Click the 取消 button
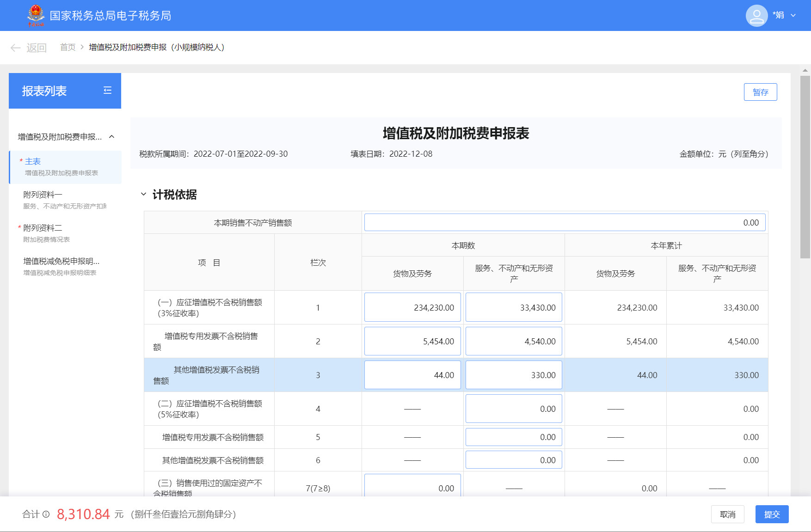 pos(727,514)
